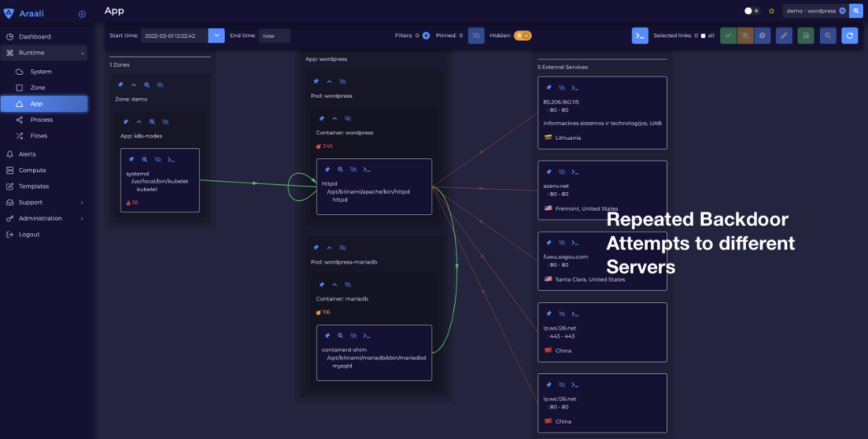Open terminal icon on containerd-shim mysqld card
Screen dimensions: 868x439
click(x=366, y=335)
